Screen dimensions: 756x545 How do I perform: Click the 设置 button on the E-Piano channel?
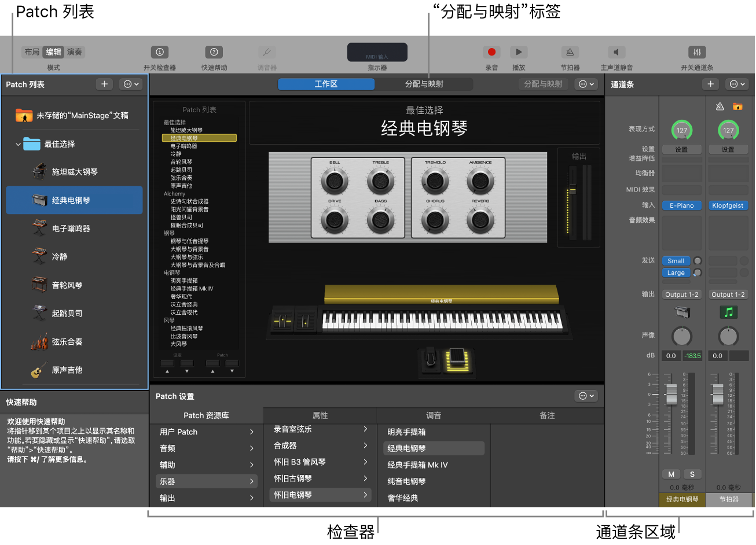(681, 149)
